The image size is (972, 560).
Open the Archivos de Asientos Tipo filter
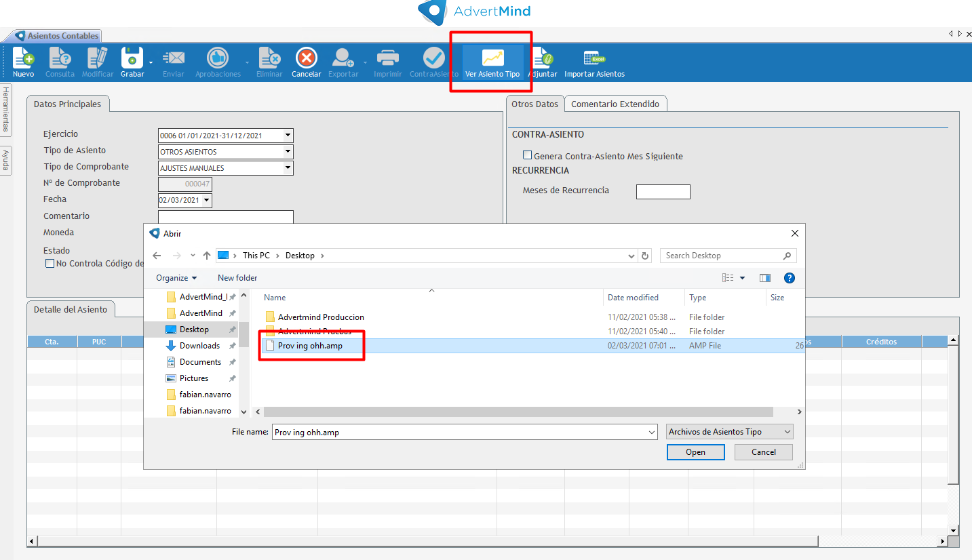point(730,432)
